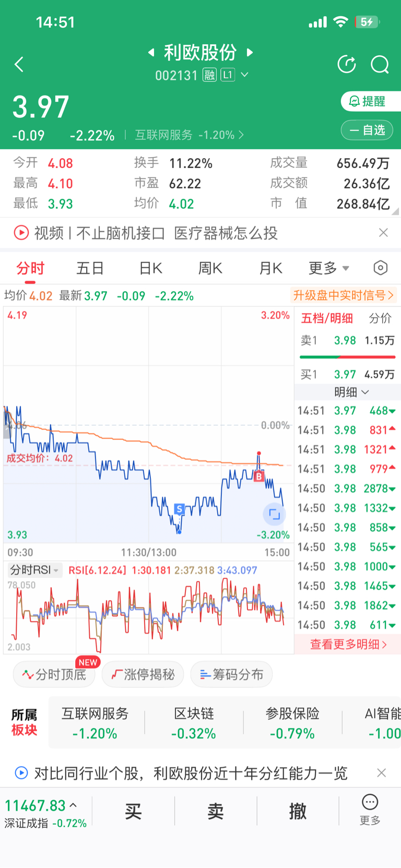Tap the 卖 sell button
The width and height of the screenshot is (401, 868).
[216, 811]
